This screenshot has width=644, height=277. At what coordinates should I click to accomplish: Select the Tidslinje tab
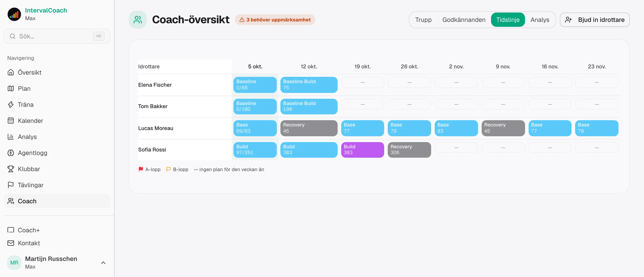coord(508,19)
